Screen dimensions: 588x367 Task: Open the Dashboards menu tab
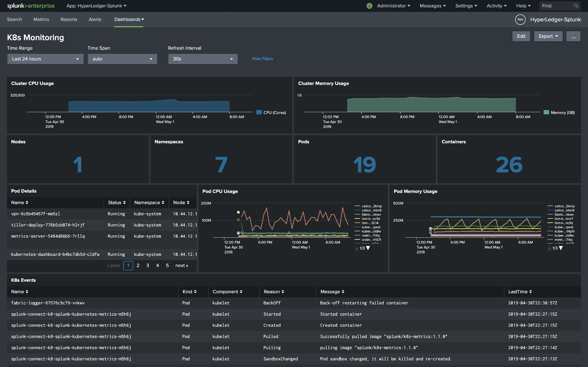129,19
